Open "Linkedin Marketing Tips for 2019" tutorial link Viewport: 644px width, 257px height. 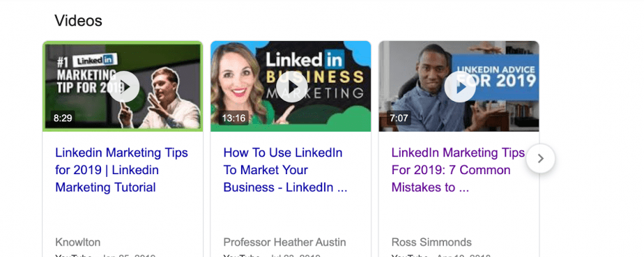(x=121, y=170)
